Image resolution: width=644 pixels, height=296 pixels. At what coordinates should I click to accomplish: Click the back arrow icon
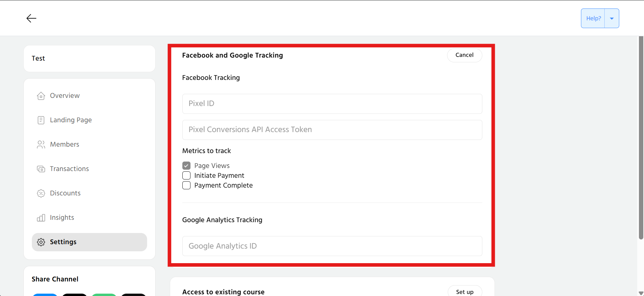coord(31,18)
